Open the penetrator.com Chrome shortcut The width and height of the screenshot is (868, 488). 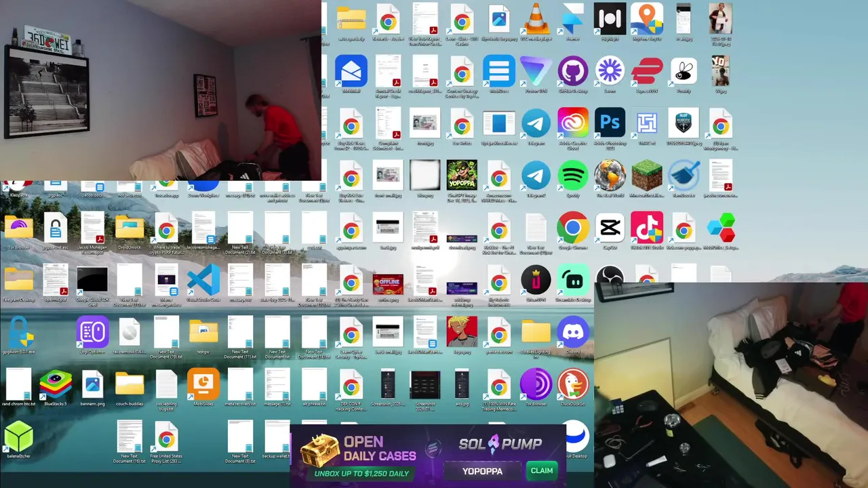pos(499,332)
